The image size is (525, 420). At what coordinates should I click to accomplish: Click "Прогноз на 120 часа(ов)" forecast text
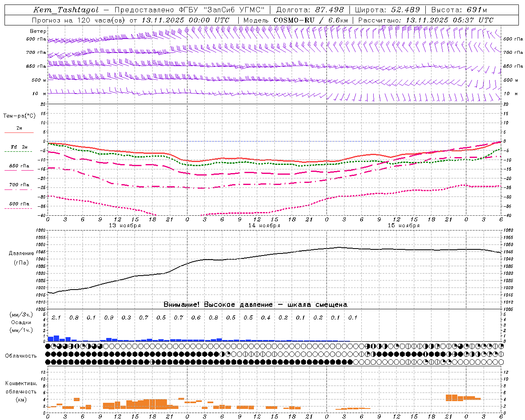click(79, 20)
